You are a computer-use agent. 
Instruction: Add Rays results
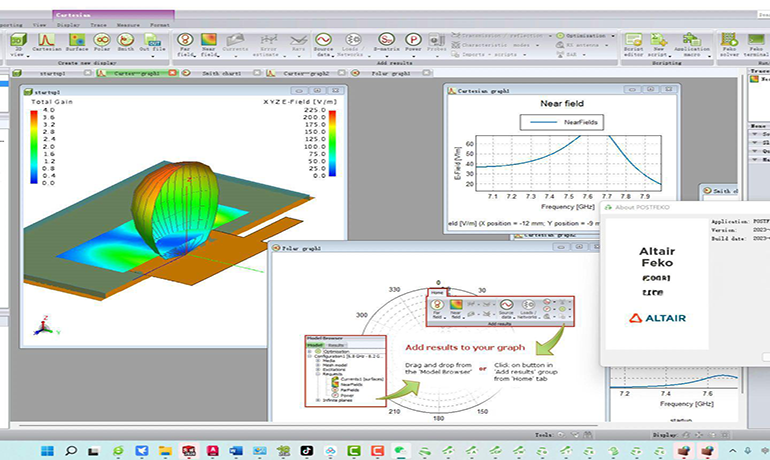[x=298, y=42]
